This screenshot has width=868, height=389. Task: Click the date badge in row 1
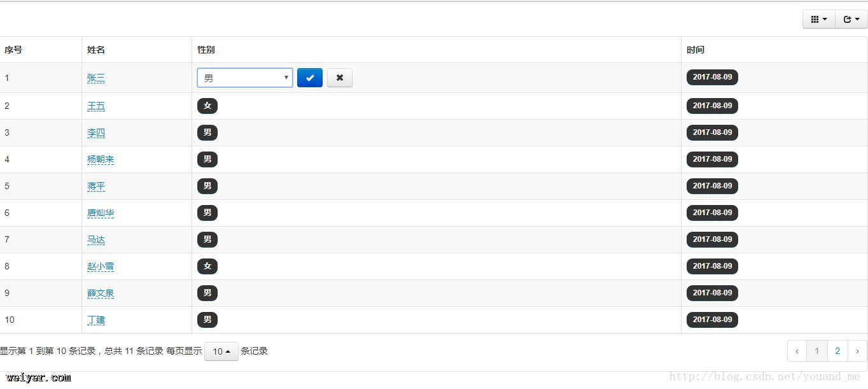coord(712,77)
